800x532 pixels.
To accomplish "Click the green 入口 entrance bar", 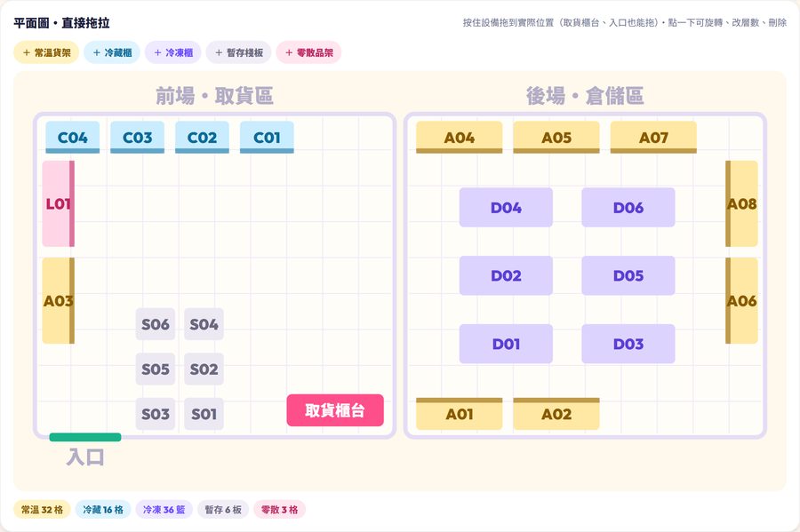I will point(85,437).
